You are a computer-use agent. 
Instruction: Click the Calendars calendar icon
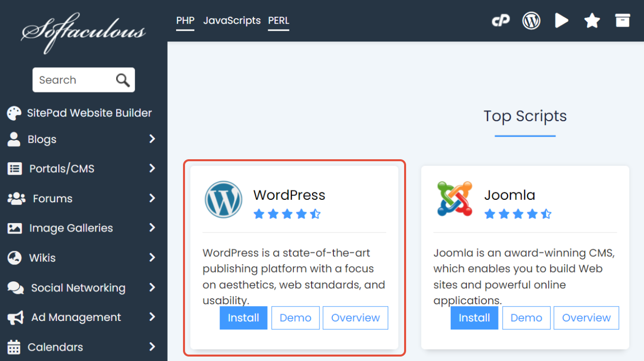click(14, 347)
